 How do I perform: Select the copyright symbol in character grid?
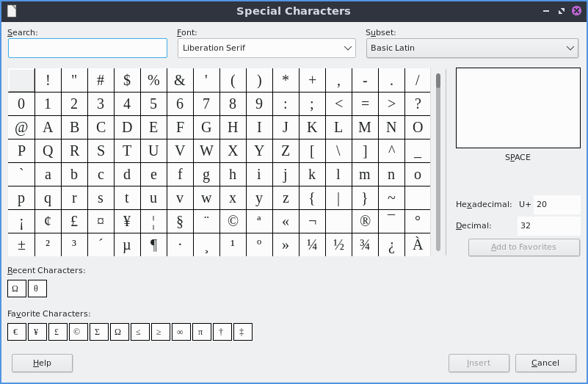point(233,220)
